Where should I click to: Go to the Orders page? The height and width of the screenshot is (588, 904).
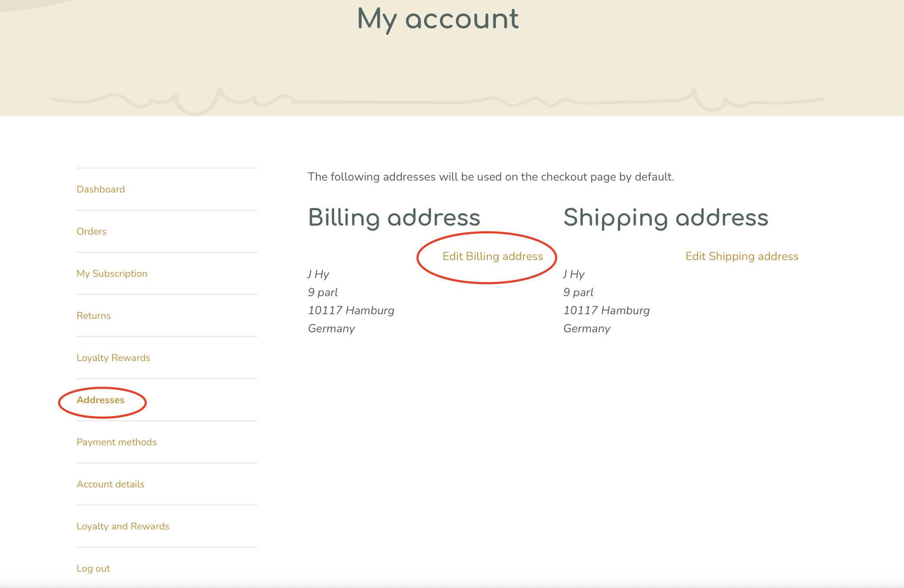point(91,231)
